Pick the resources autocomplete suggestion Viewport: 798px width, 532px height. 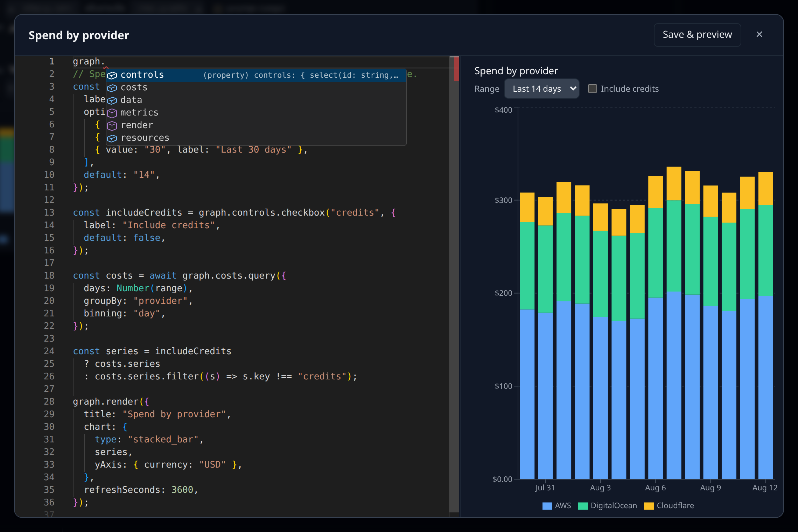coord(256,138)
